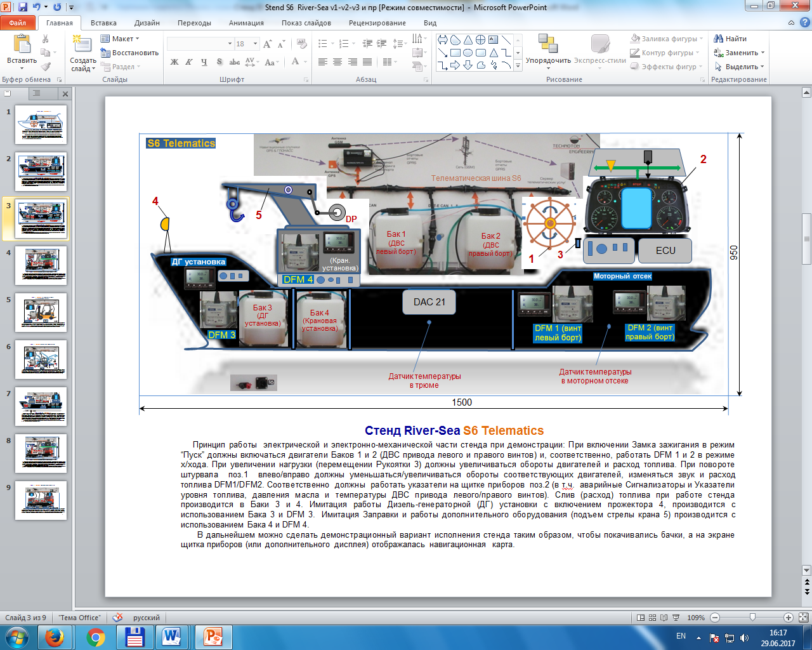Toggle center text alignment
The height and width of the screenshot is (650, 812).
pos(337,62)
